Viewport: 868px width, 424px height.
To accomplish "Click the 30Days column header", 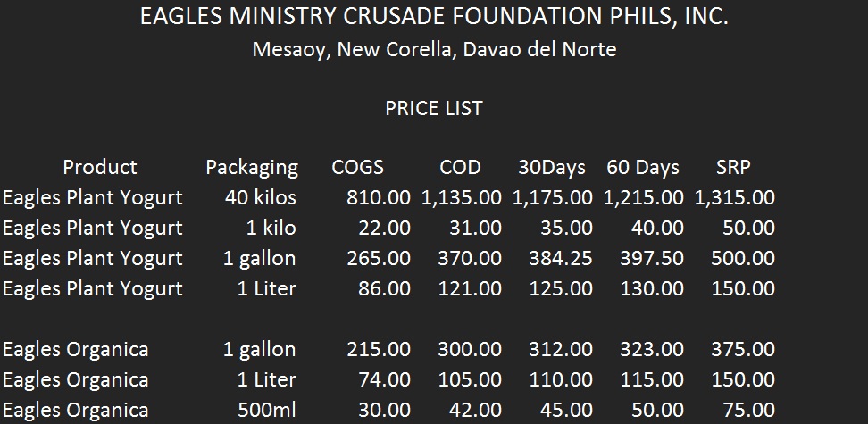I will (551, 168).
